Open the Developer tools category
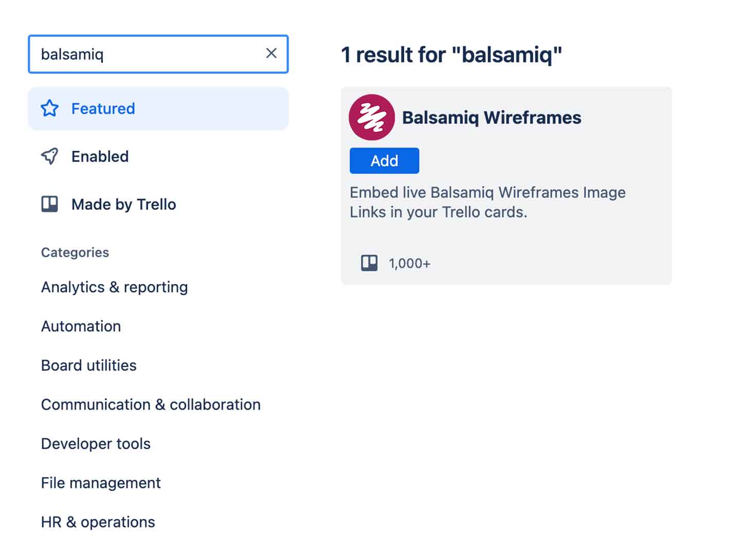756x553 pixels. tap(96, 444)
